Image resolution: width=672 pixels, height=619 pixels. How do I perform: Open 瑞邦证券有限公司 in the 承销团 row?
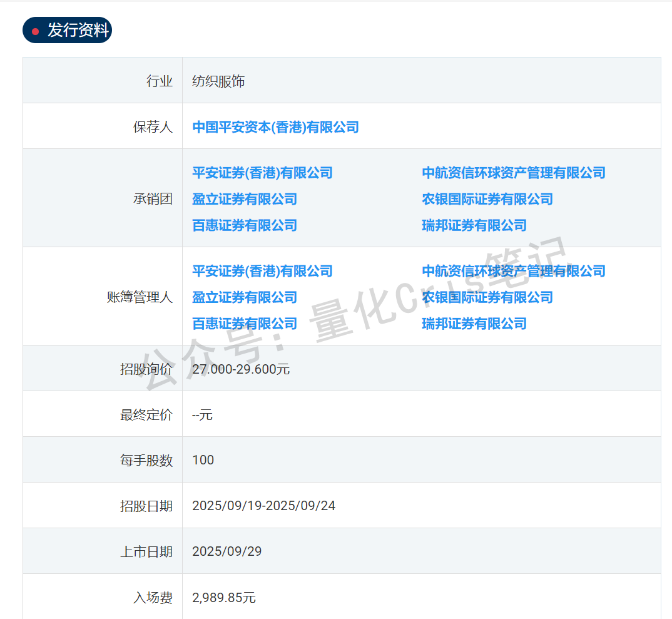(x=474, y=225)
